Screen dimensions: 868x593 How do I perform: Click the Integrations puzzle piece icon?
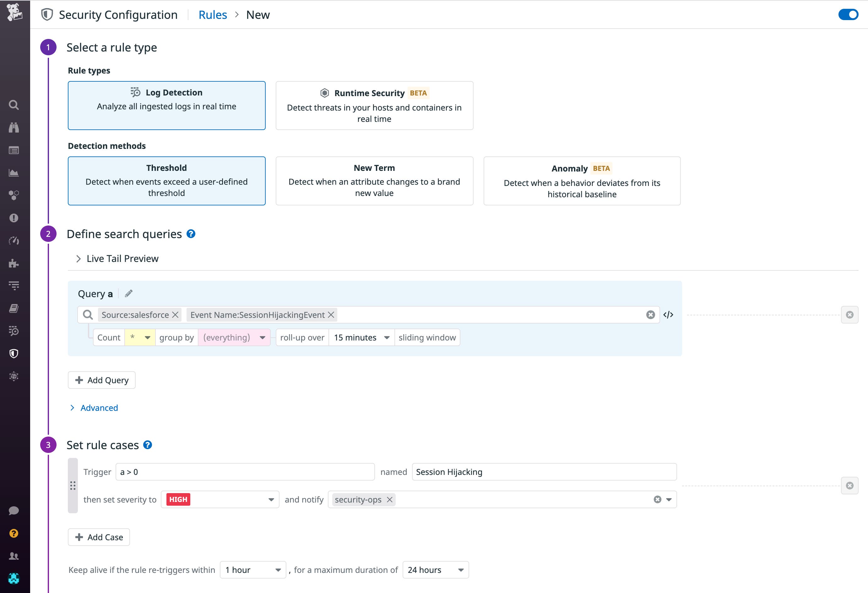pos(14,263)
